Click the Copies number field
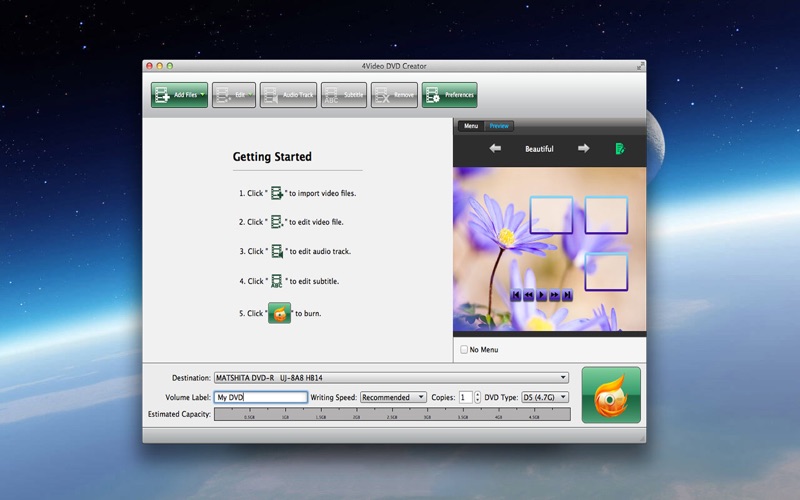Viewport: 800px width, 500px height. [x=465, y=397]
